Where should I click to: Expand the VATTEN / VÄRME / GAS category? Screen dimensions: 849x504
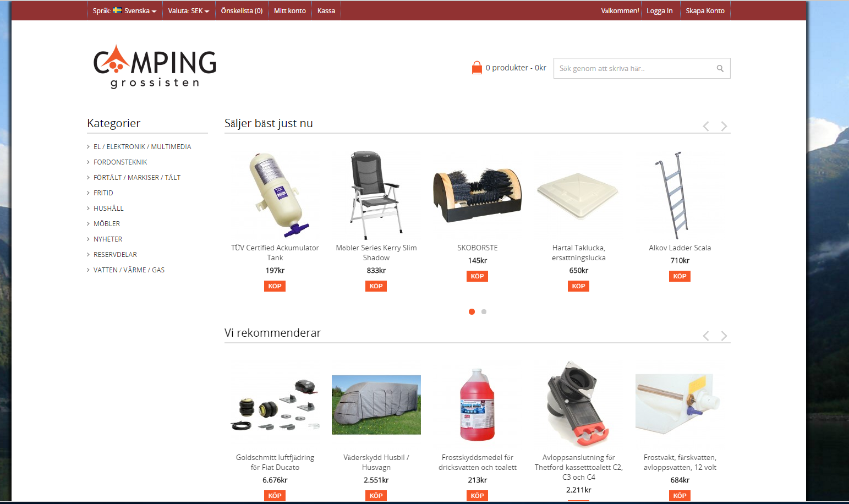coord(129,270)
